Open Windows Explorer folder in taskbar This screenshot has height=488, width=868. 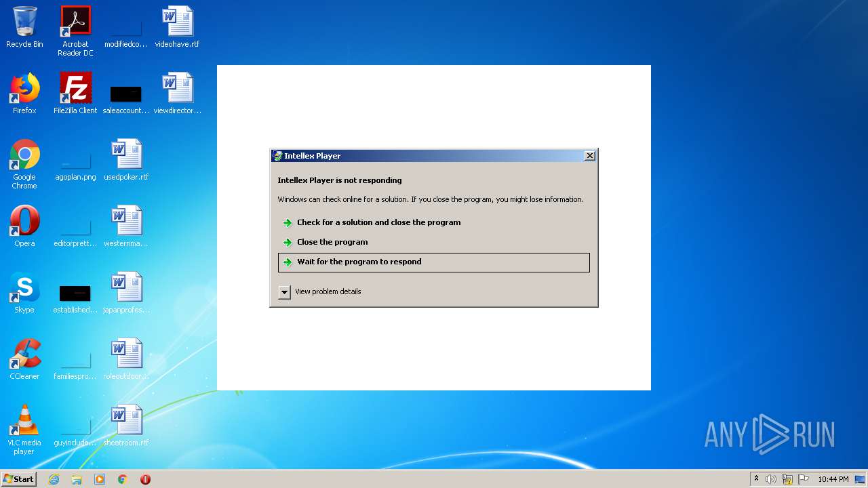pos(77,479)
